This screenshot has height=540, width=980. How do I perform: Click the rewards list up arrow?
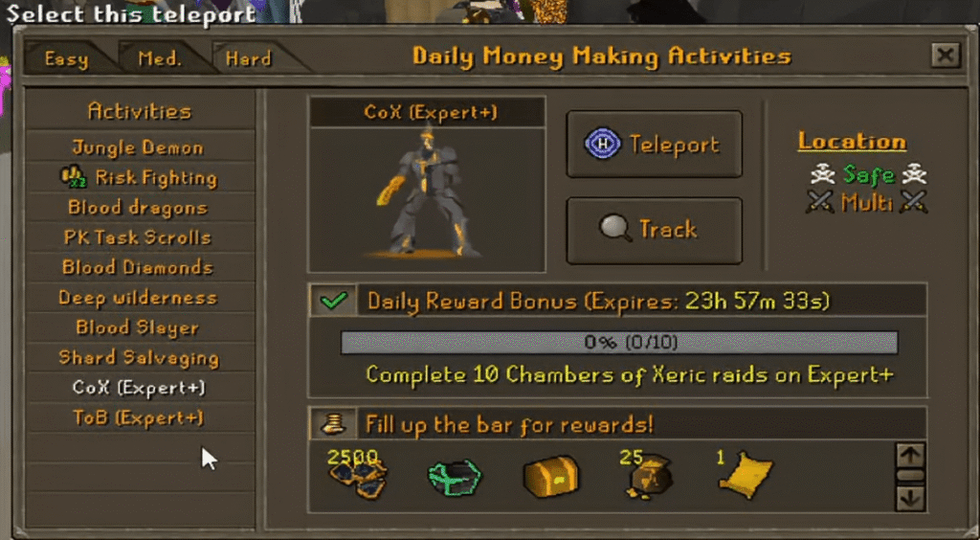[910, 456]
